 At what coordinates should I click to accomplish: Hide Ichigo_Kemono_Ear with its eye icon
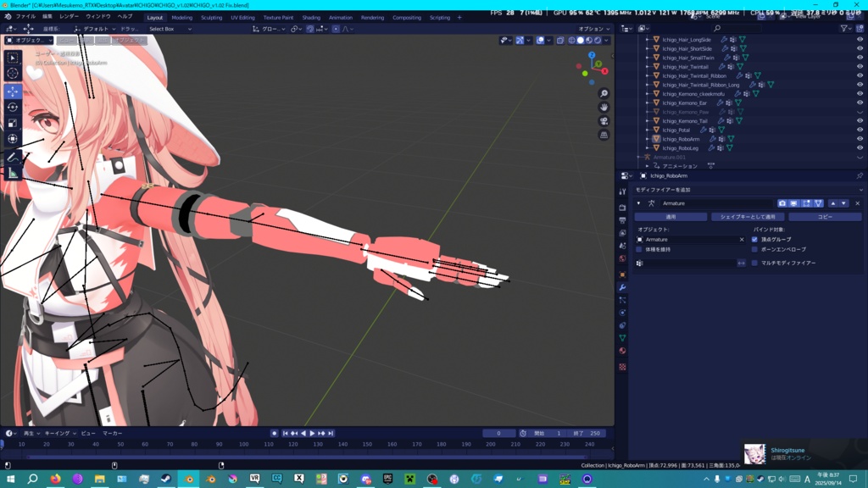tap(860, 103)
